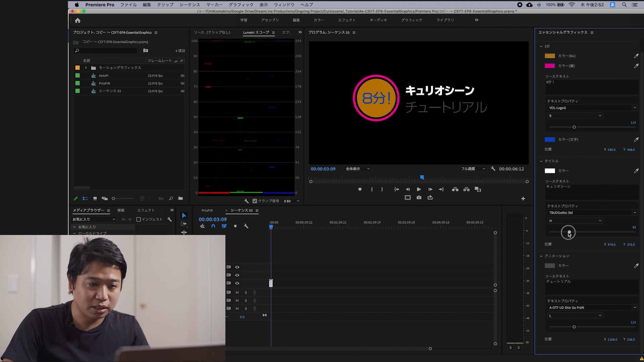Click the New Bin folder icon

[180, 198]
